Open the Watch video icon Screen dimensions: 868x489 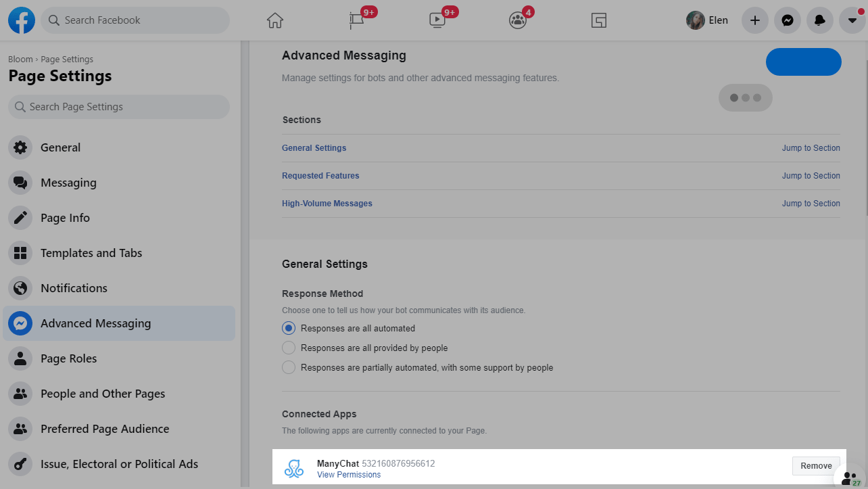pyautogui.click(x=437, y=20)
